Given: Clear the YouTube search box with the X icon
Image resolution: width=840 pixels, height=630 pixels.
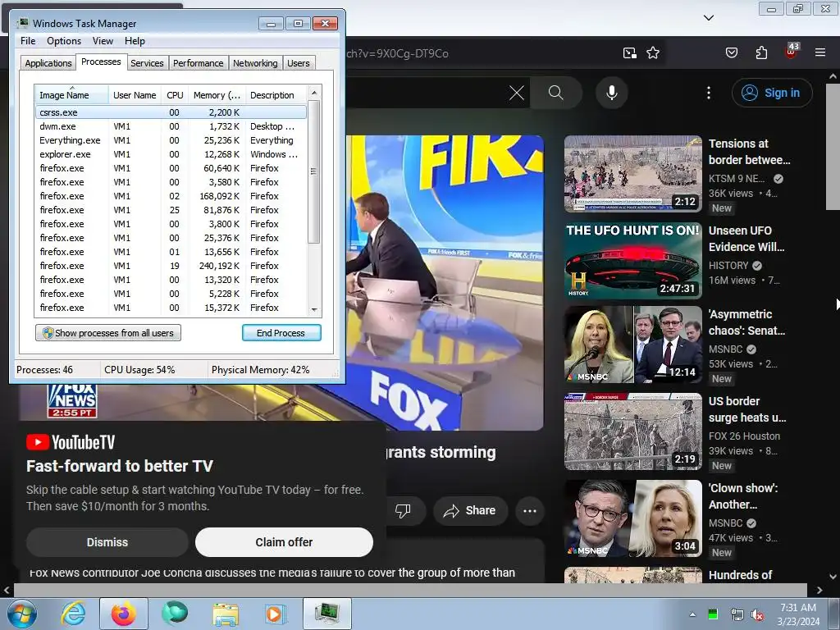Looking at the screenshot, I should point(517,93).
